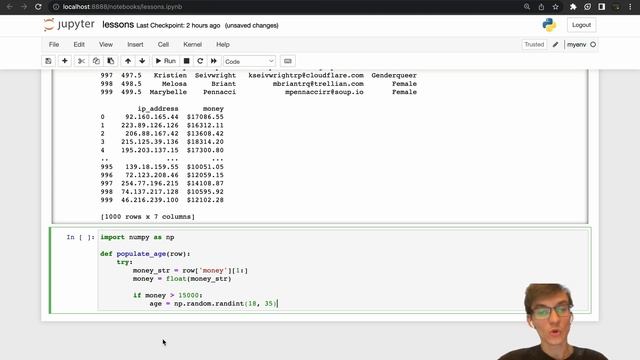
Task: Click the browser back arrow
Action: 9,7
